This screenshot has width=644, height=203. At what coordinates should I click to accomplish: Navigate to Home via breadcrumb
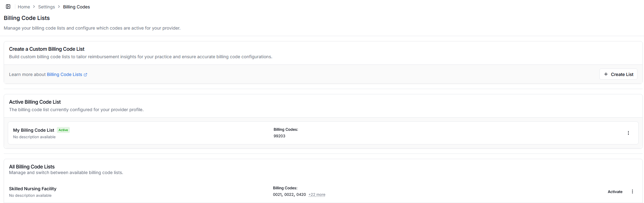click(x=24, y=7)
